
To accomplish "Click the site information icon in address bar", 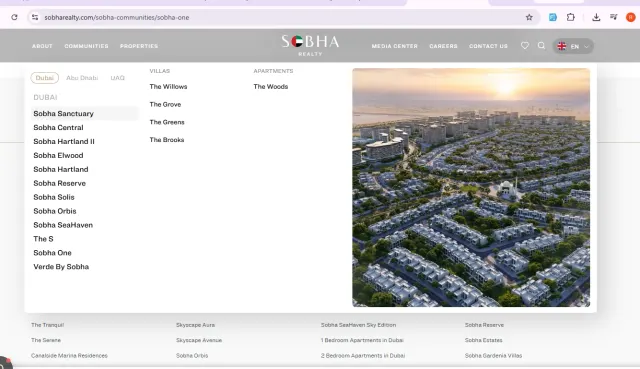I will 35,17.
